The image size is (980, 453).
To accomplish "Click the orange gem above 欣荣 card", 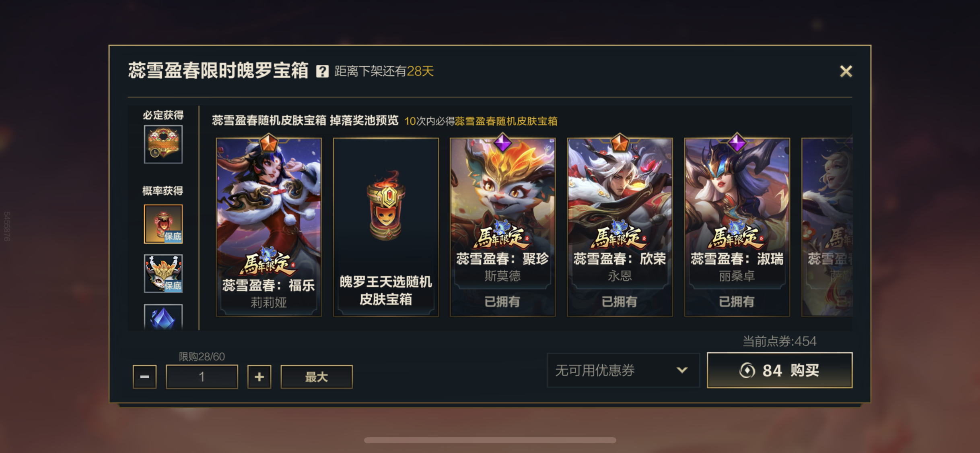I will 620,143.
